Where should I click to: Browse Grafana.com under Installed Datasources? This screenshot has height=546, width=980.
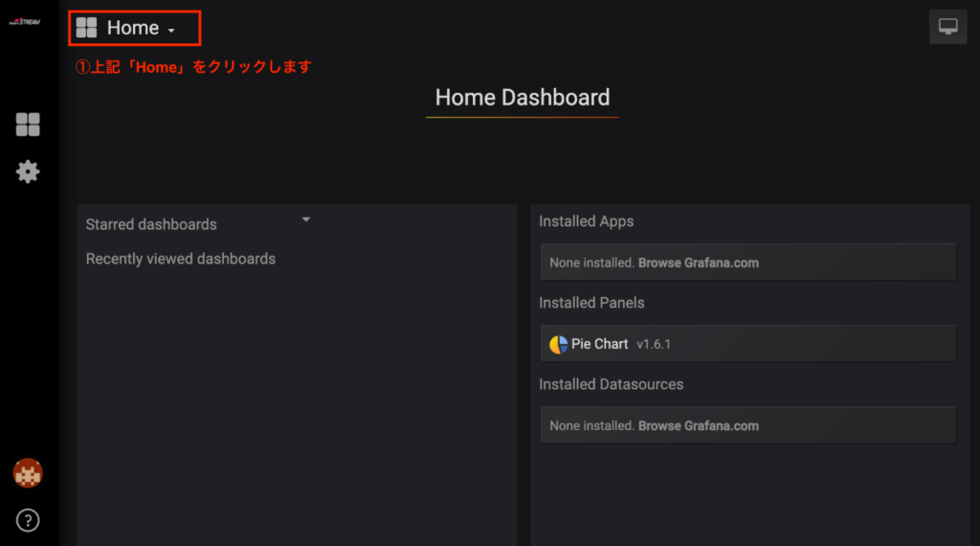699,425
